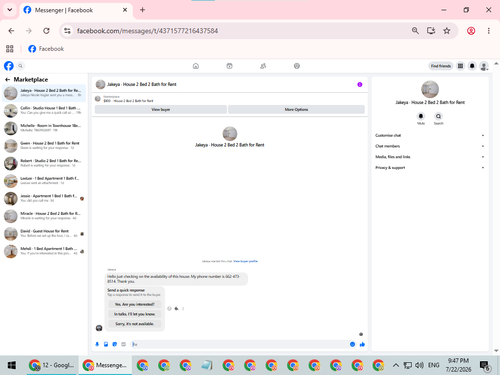Viewport: 500px width, 375px height.
Task: Open Gwen - House 2 Bed 1 Bath conversation
Action: click(44, 145)
